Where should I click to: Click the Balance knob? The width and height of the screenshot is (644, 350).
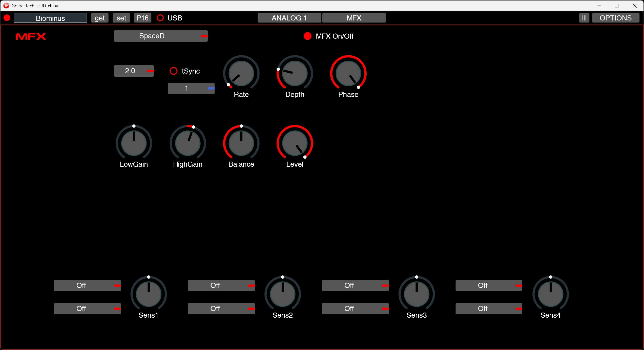(241, 143)
